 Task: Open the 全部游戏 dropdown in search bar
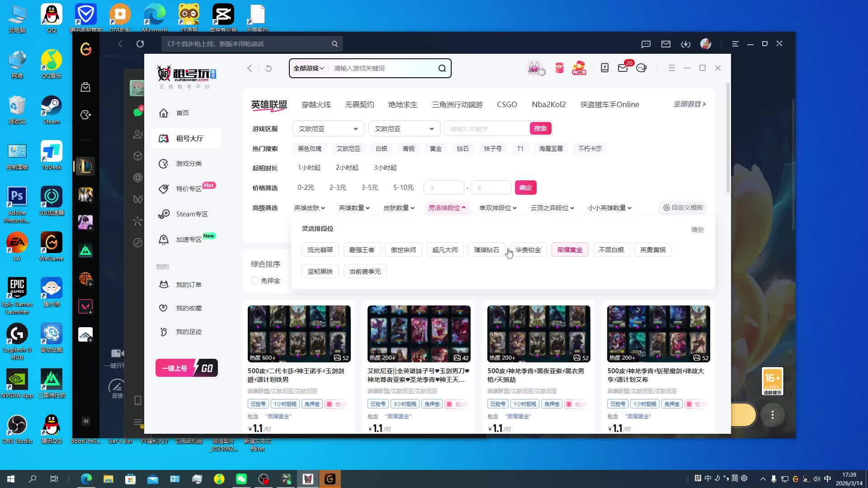[x=309, y=68]
